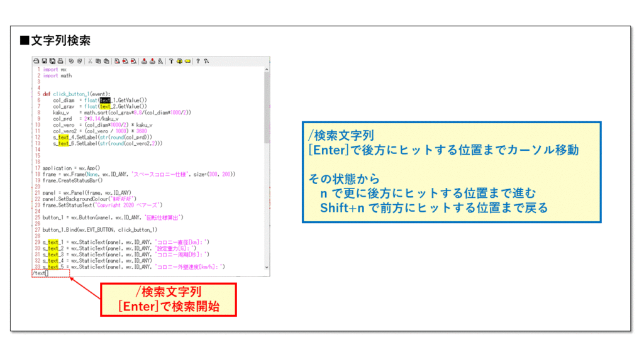This screenshot has height=362, width=644.
Task: Click the context help toolbar icon
Action: [x=206, y=60]
